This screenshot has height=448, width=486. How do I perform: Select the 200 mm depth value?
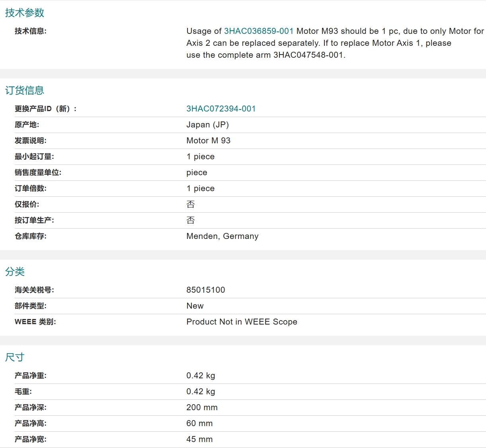point(202,407)
